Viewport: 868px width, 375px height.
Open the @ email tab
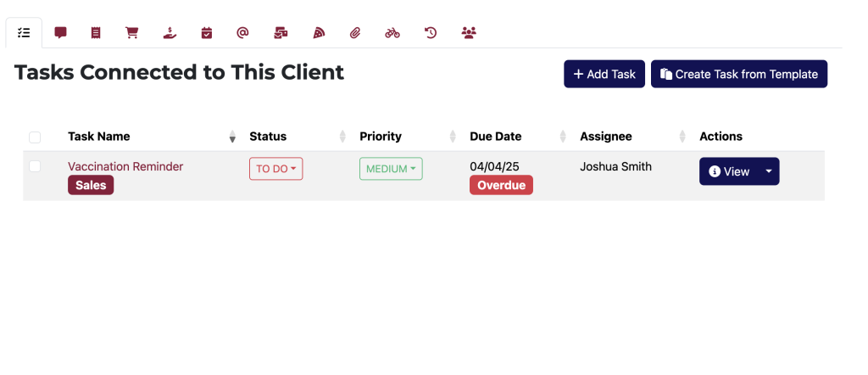coord(242,33)
